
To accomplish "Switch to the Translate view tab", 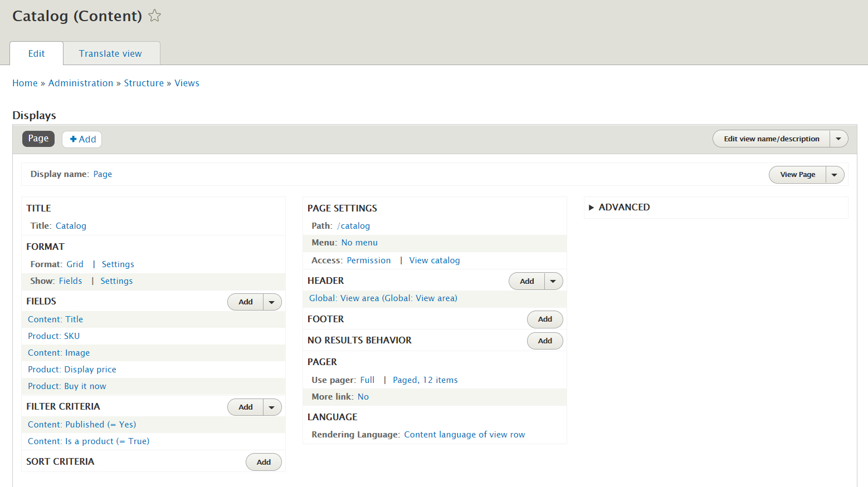I will point(110,53).
